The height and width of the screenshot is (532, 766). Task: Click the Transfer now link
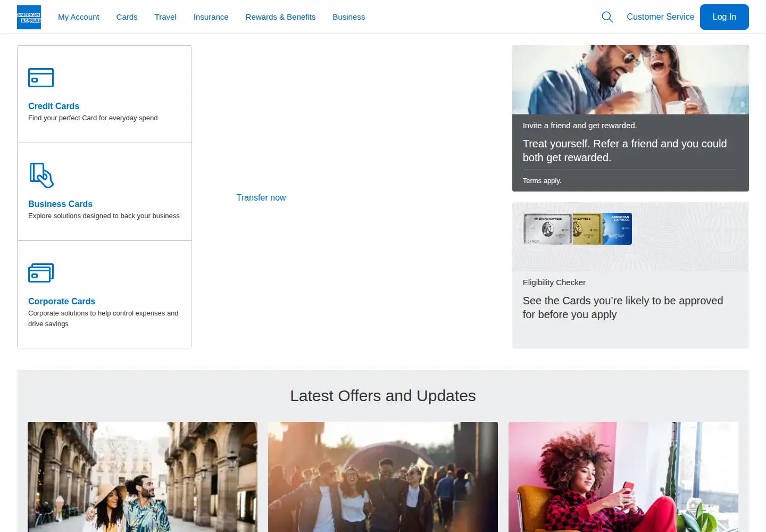pos(261,197)
